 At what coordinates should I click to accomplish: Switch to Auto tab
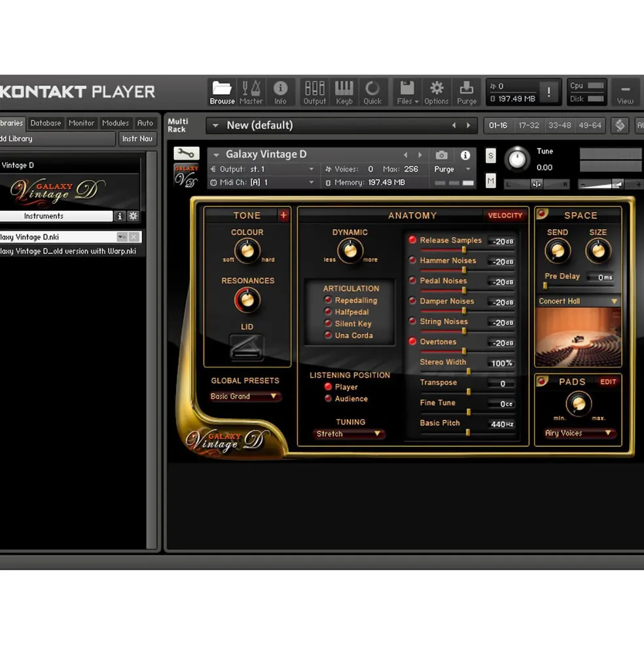point(145,123)
